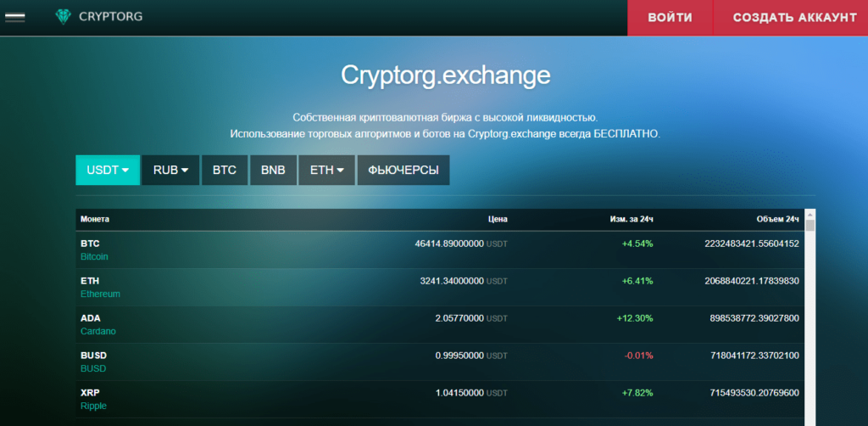This screenshot has height=426, width=868.
Task: Expand the RUB market dropdown
Action: (x=170, y=170)
